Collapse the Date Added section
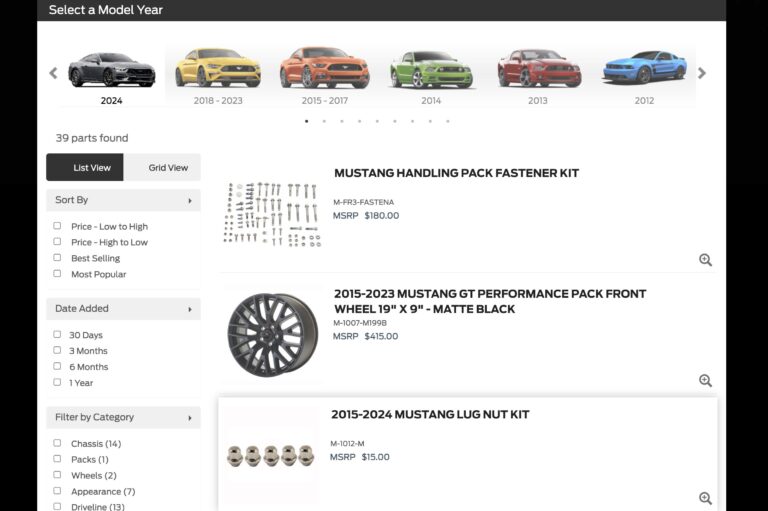768x511 pixels. pyautogui.click(x=123, y=309)
